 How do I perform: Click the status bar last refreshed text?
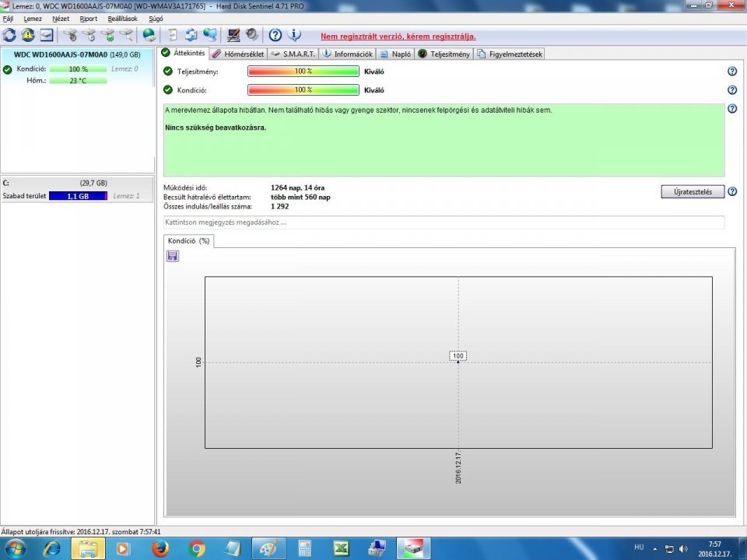(81, 532)
